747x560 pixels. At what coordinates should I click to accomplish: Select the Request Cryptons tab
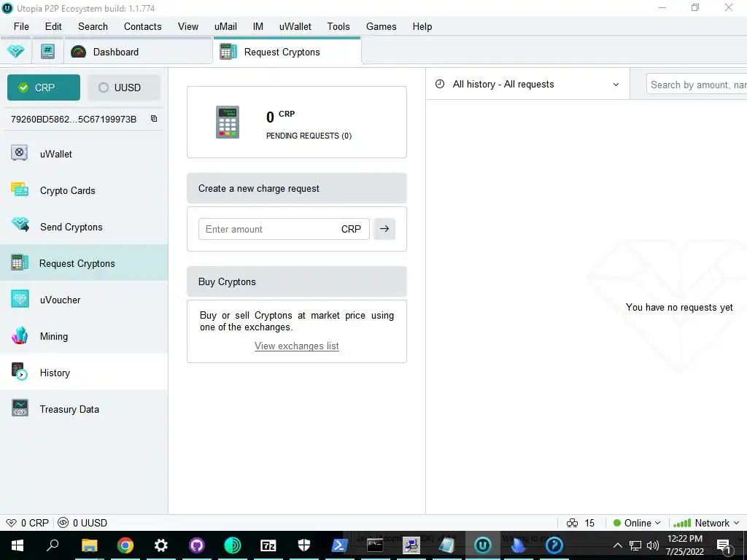click(287, 52)
